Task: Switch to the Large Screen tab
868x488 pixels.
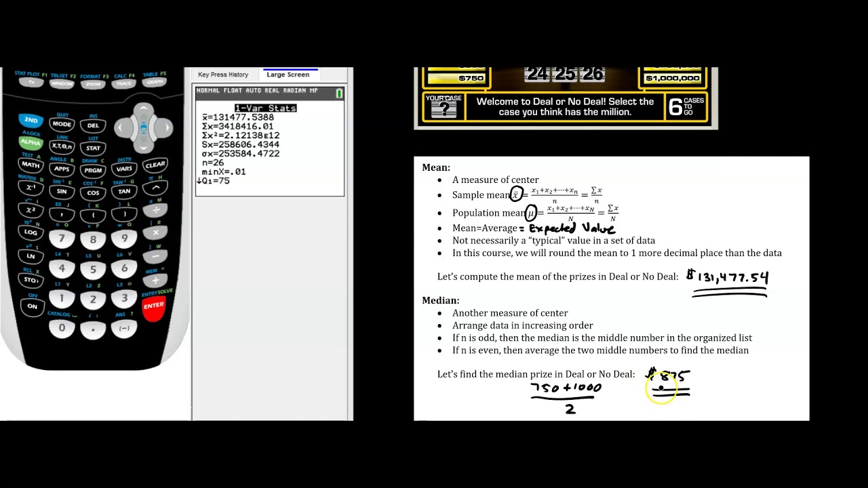Action: coord(288,75)
